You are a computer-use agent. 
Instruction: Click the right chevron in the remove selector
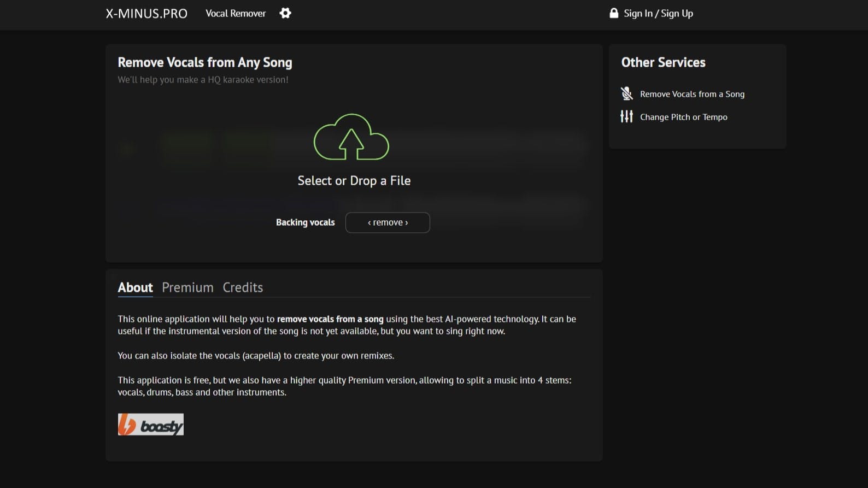tap(407, 223)
